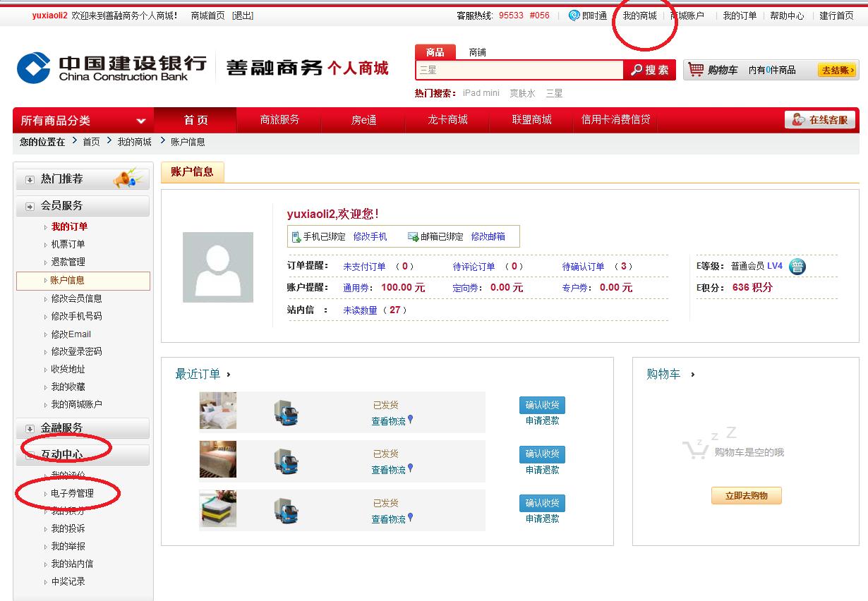The height and width of the screenshot is (601, 868).
Task: Switch to the 商铺 search tab
Action: (477, 52)
